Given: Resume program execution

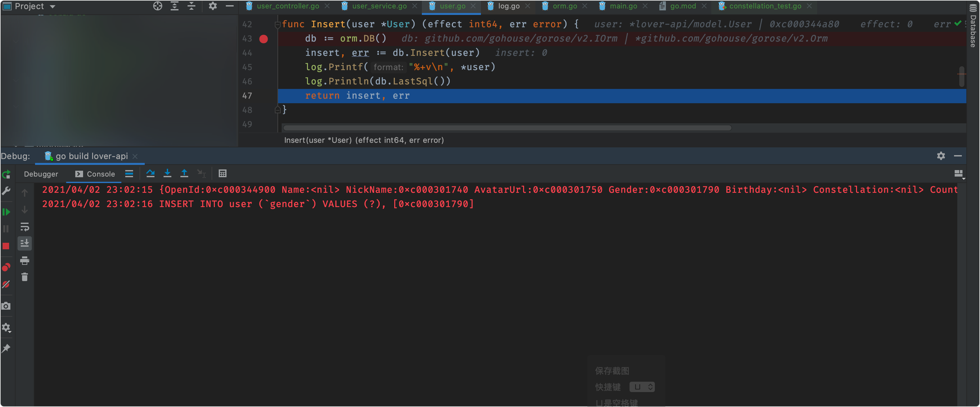Looking at the screenshot, I should point(6,212).
